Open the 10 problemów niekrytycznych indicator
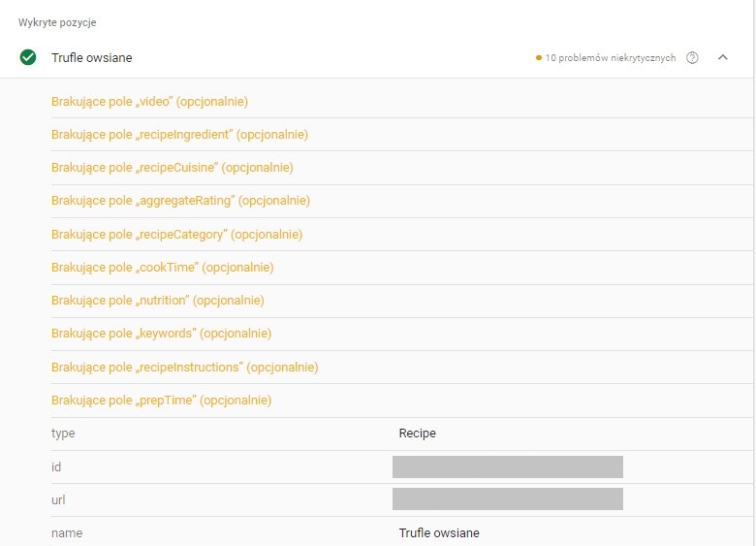Screen dimensions: 756x546 [606, 58]
